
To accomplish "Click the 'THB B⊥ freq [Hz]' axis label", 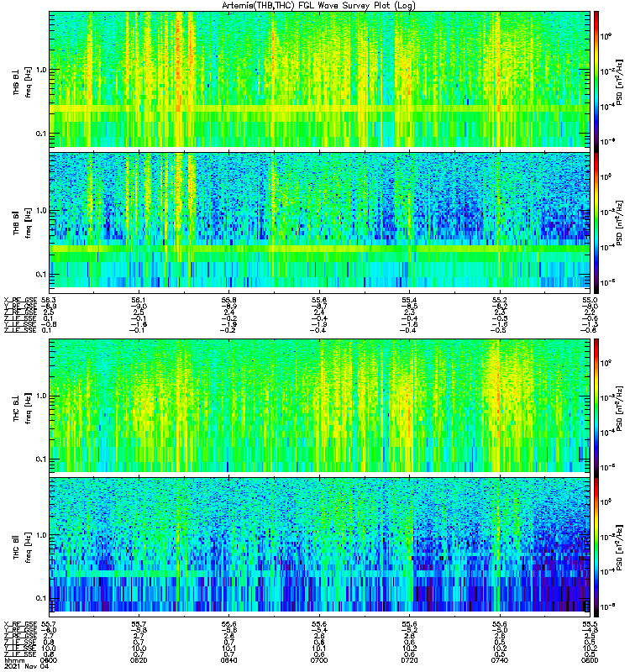I will 23,82.
